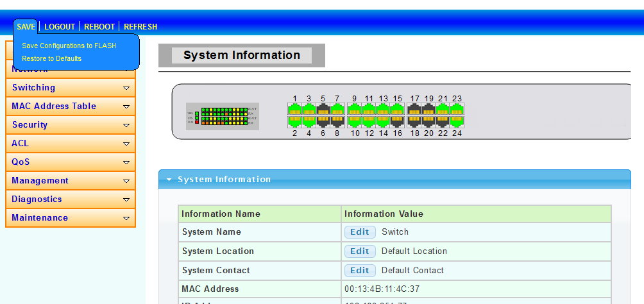Click port 8 icon on switch panel
The image size is (644, 304).
(337, 121)
